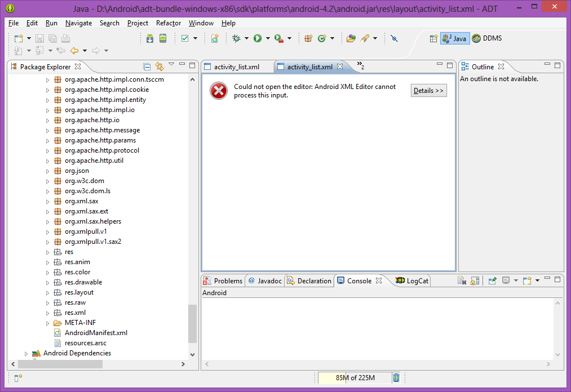Open New Java Class dropdown arrow

pyautogui.click(x=332, y=38)
